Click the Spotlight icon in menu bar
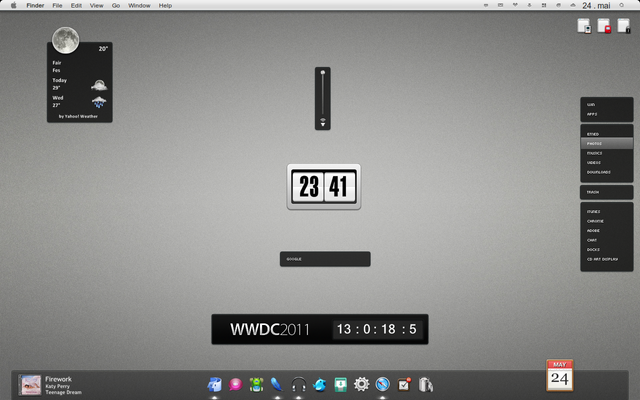The width and height of the screenshot is (640, 400). pyautogui.click(x=622, y=5)
